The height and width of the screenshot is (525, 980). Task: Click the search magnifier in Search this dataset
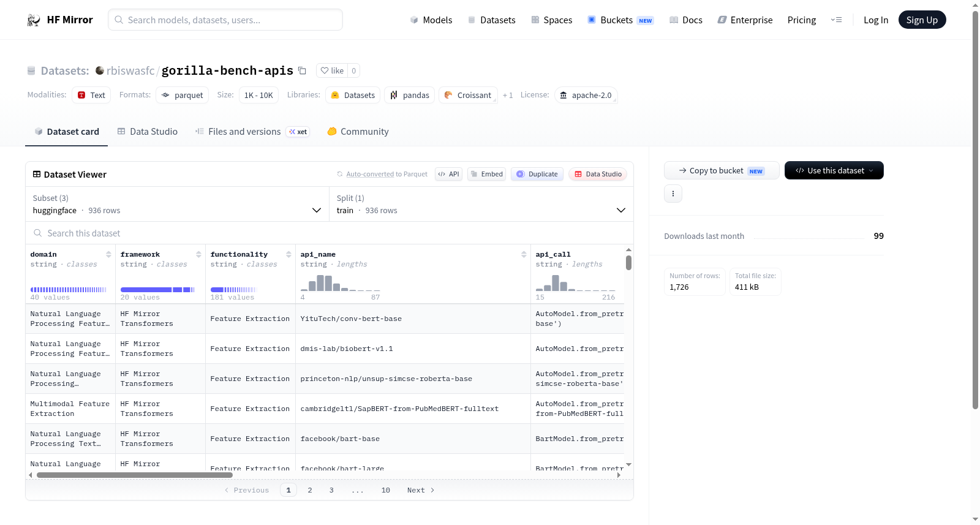coord(38,233)
